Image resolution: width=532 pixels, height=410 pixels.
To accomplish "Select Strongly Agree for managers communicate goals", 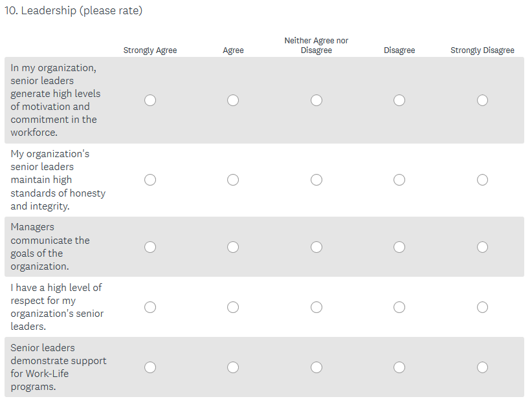I will pos(150,247).
